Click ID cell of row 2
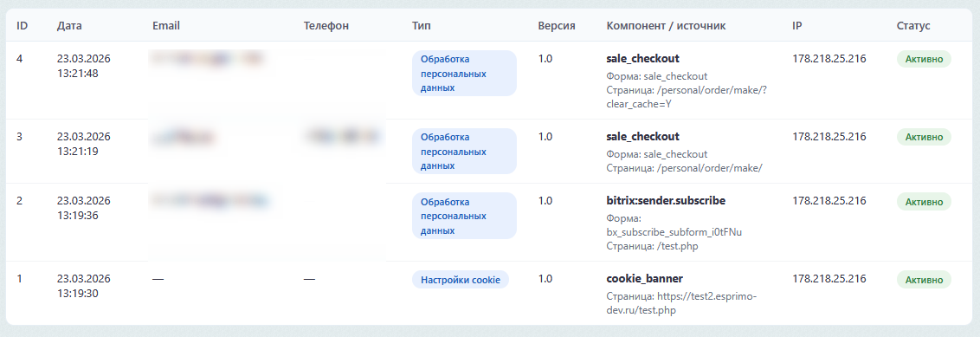This screenshot has height=337, width=980. tap(19, 201)
